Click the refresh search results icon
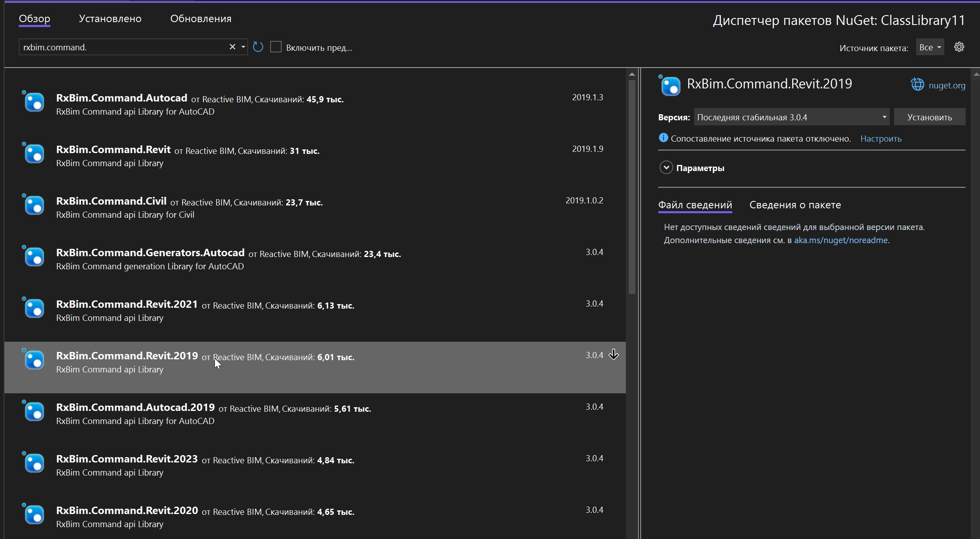 258,47
